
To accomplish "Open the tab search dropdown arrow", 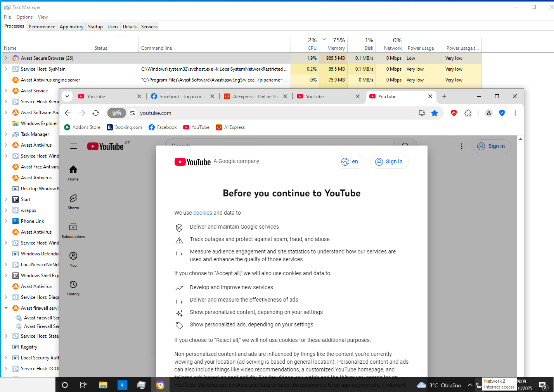I will (67, 96).
